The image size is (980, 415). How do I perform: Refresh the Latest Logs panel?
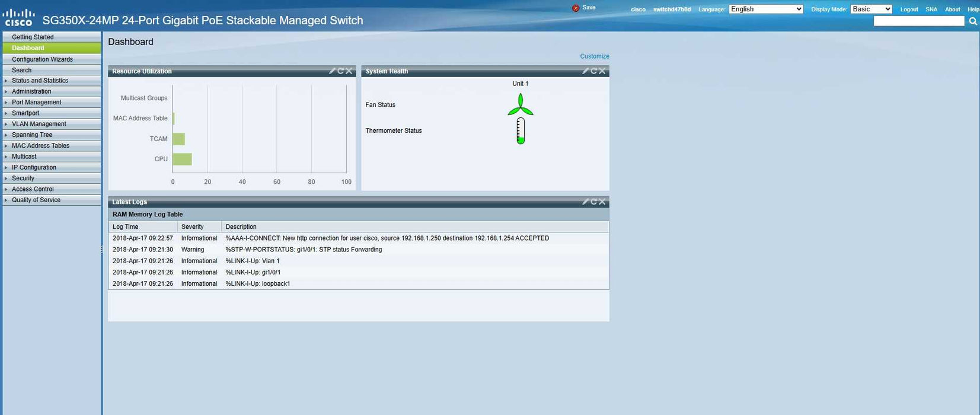coord(594,202)
